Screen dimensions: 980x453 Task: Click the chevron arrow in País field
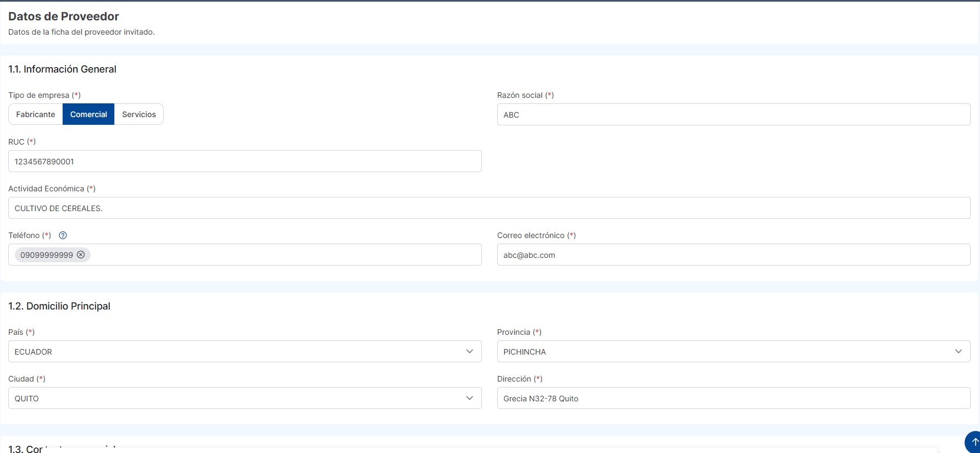point(470,351)
